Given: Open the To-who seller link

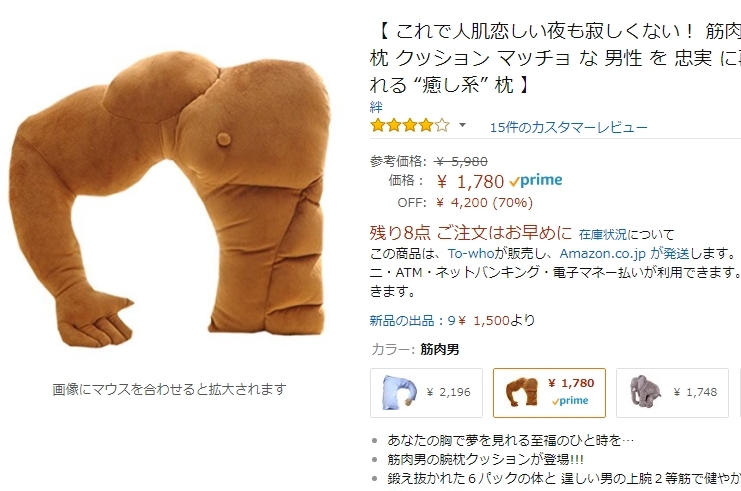Looking at the screenshot, I should tap(471, 254).
